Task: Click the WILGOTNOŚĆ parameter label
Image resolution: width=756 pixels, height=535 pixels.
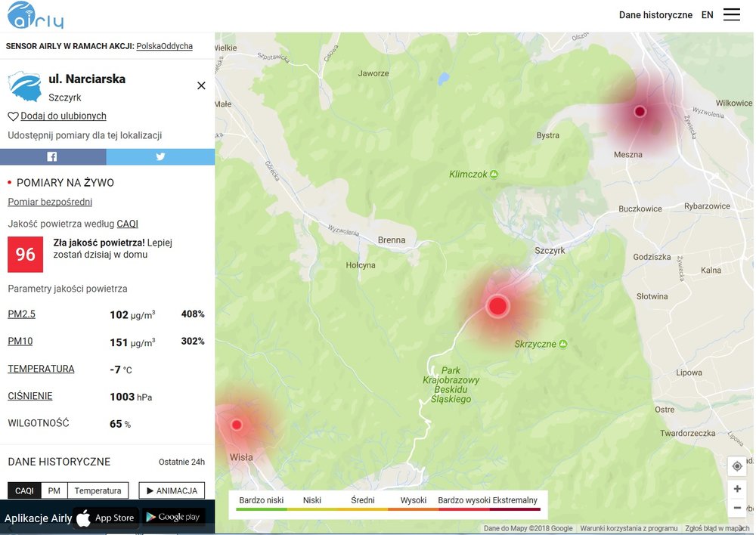Action: point(39,423)
